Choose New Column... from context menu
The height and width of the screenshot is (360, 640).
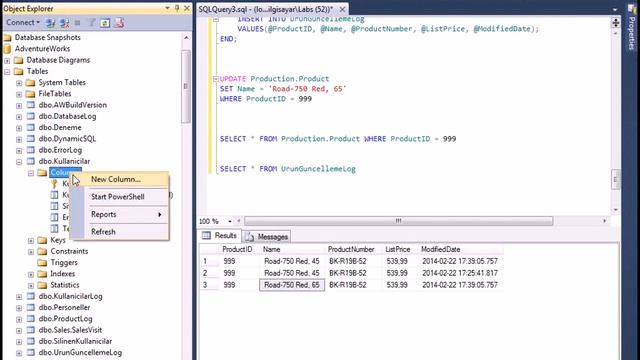(x=120, y=179)
